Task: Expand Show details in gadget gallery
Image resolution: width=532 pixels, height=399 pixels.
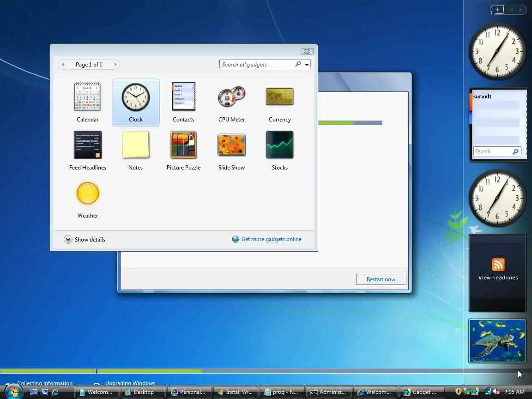Action: (x=85, y=240)
